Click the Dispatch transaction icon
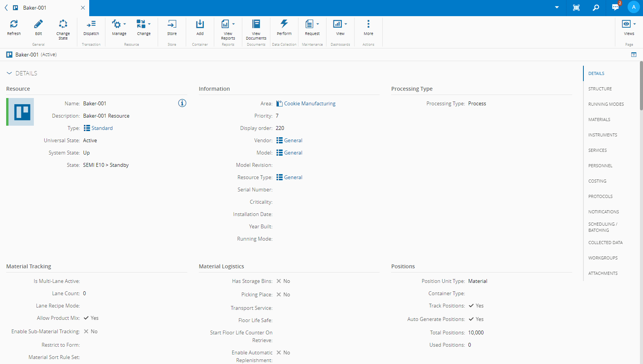This screenshot has width=643, height=364. point(91,24)
